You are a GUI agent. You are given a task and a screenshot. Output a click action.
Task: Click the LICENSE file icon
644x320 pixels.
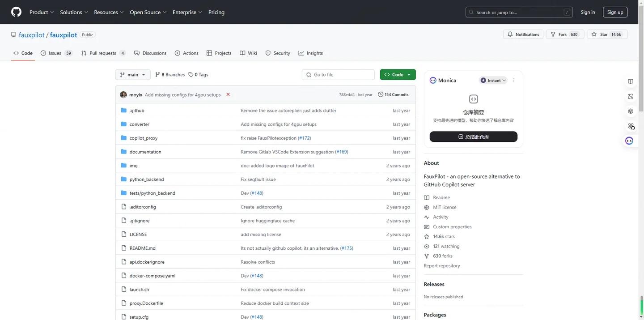(x=124, y=234)
